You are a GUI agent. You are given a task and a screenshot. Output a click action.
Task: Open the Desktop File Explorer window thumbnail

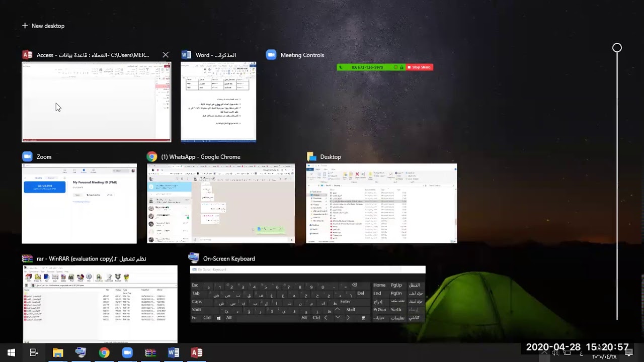click(x=382, y=204)
